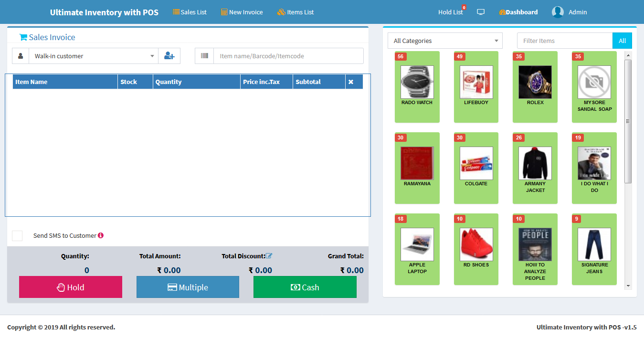The height and width of the screenshot is (339, 644).
Task: Click the add new customer icon
Action: click(169, 56)
